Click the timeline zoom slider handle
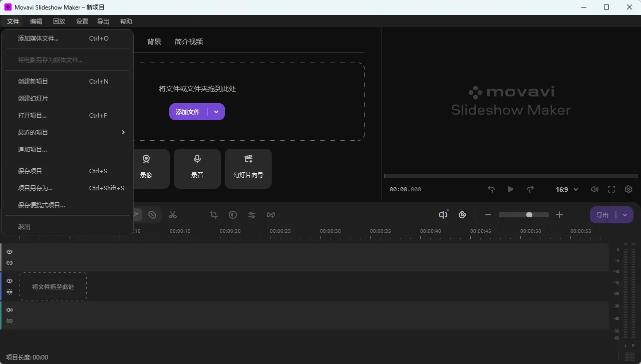Viewport: 641px width, 364px height. tap(529, 215)
